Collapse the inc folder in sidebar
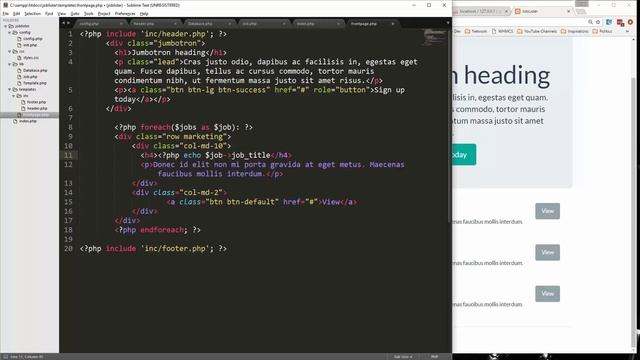Image resolution: width=640 pixels, height=360 pixels. [13, 96]
